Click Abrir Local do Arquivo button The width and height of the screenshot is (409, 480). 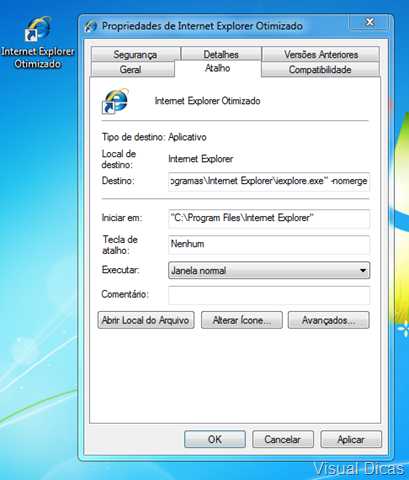click(x=146, y=320)
